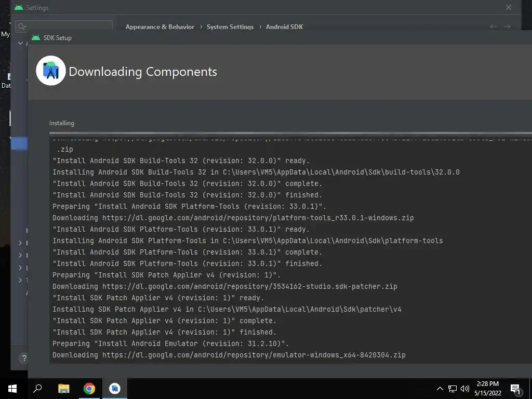This screenshot has height=399, width=532.
Task: Click the Platform-Tools 33.0.1 'complete' log line
Action: [187, 252]
